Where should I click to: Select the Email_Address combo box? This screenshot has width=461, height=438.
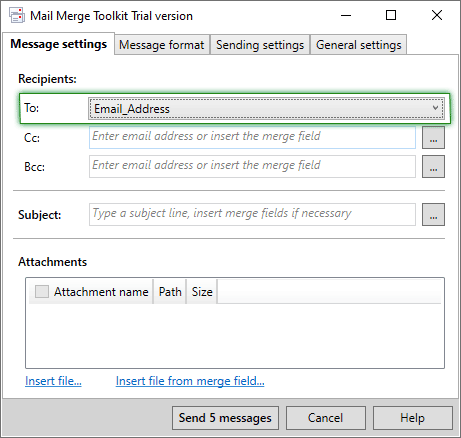click(x=266, y=108)
